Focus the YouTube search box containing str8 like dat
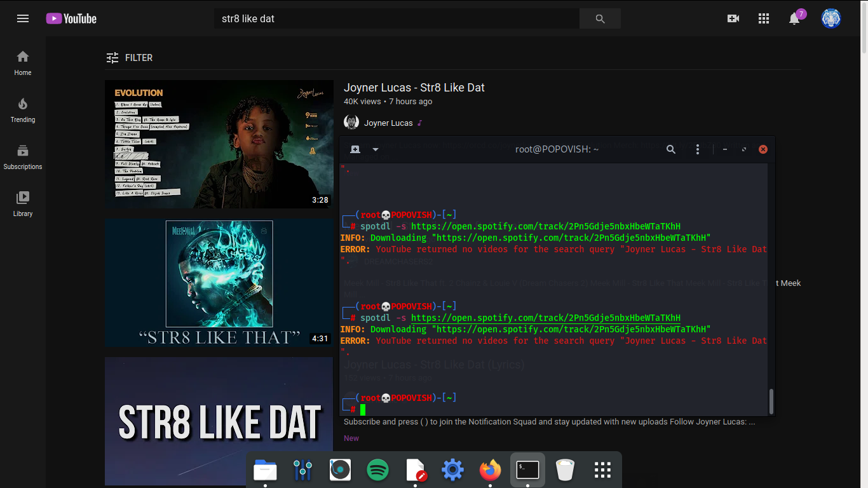868x488 pixels. tap(397, 18)
